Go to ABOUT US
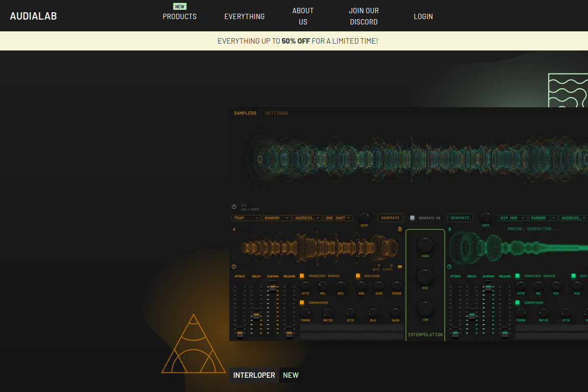 point(303,16)
